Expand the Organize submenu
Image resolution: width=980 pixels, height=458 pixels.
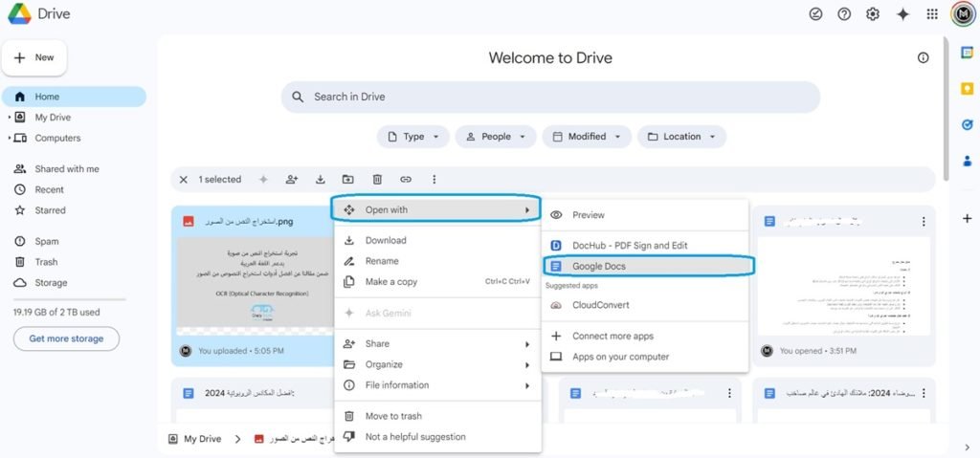point(437,364)
